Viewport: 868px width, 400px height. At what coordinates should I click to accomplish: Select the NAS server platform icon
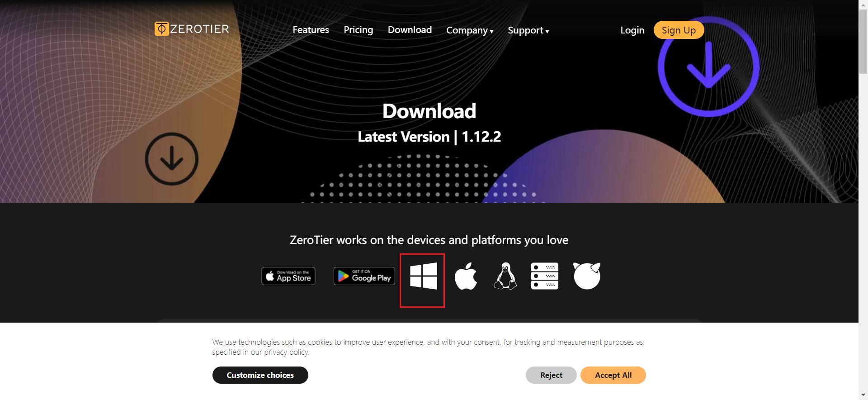click(545, 276)
